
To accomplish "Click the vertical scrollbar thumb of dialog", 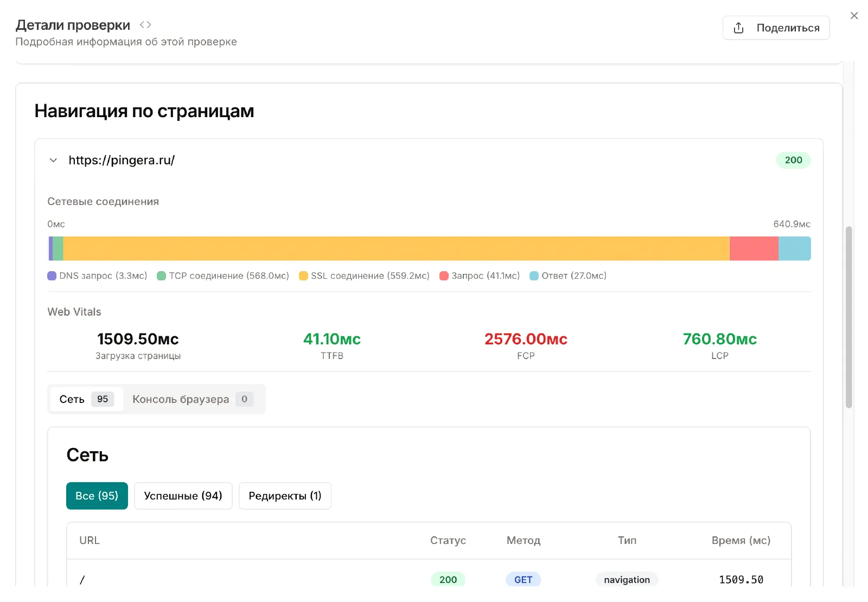I will (x=849, y=317).
